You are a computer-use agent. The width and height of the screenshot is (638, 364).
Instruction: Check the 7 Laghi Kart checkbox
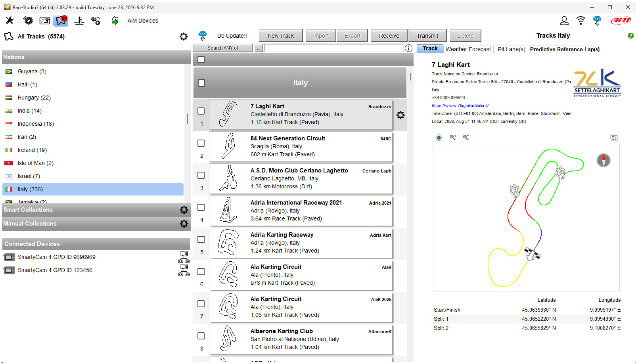[x=201, y=111]
